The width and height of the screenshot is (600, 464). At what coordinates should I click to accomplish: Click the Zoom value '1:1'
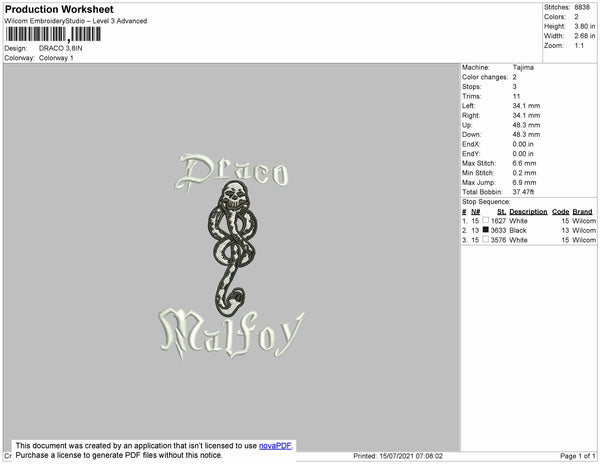(579, 46)
